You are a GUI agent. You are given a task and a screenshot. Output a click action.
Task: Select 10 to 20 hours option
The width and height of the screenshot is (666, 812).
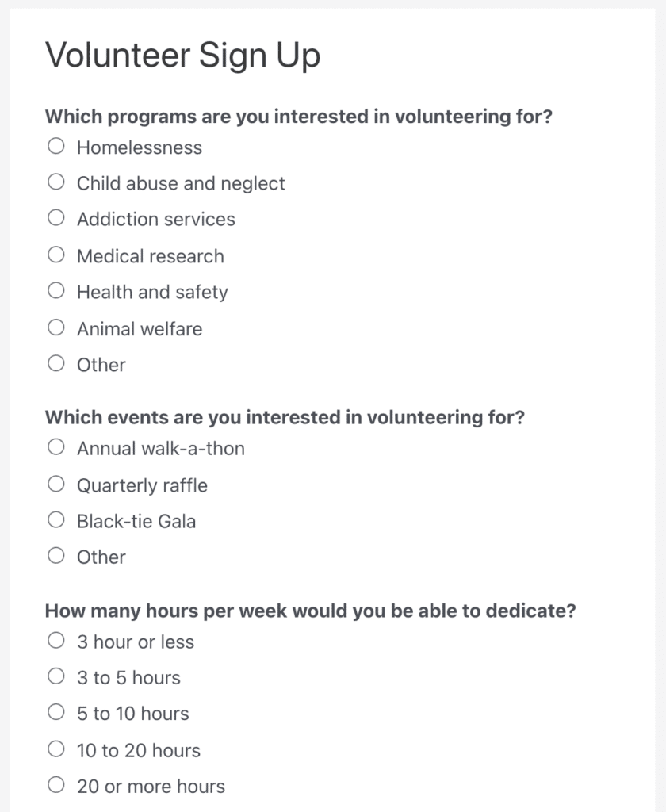[x=55, y=749]
